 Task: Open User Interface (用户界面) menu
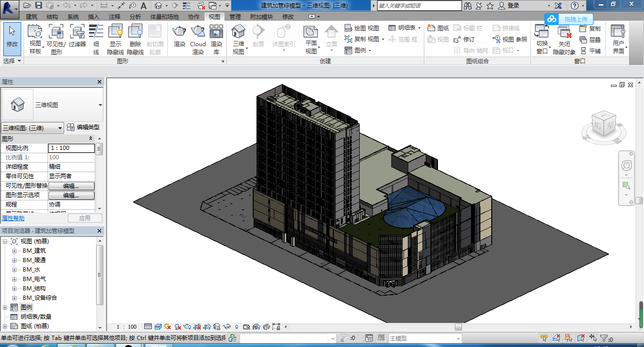click(x=618, y=39)
